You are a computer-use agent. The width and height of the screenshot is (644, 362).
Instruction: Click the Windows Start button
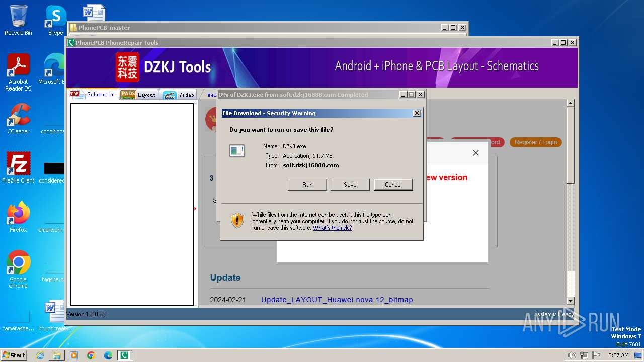(14, 355)
